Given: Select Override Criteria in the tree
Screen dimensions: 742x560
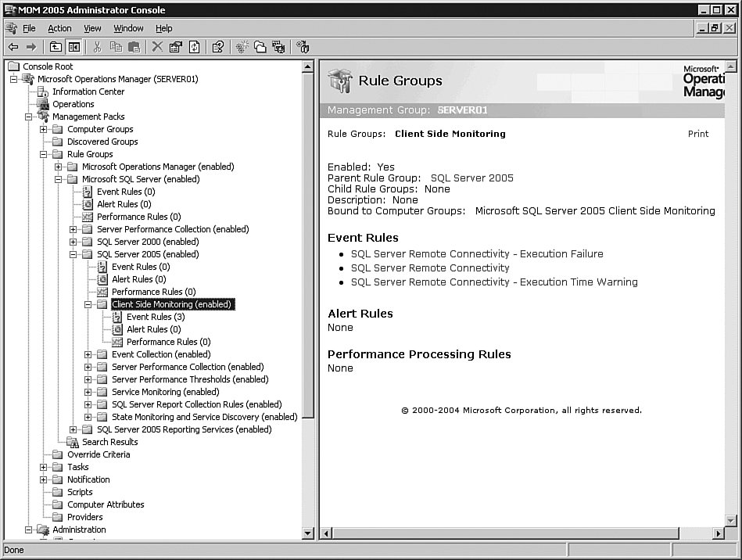Looking at the screenshot, I should tap(99, 454).
